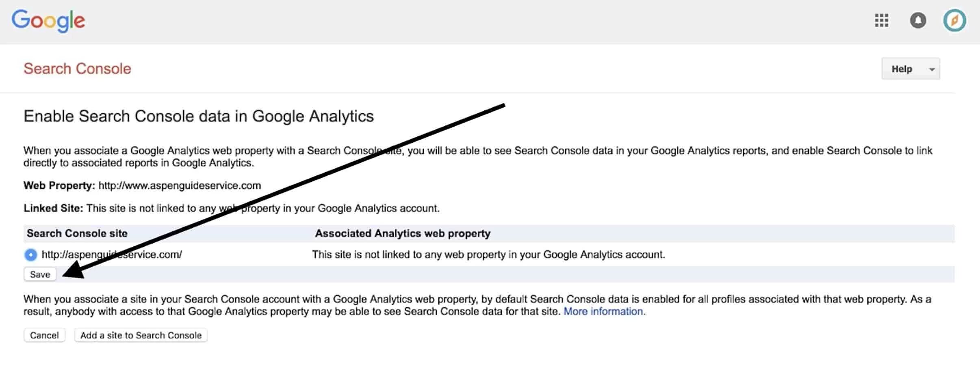Open the Google apps grid

point(881,20)
